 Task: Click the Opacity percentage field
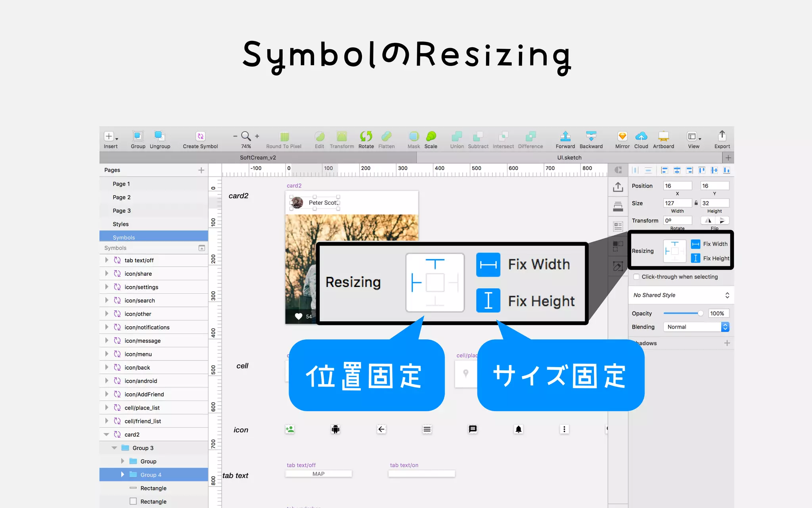[x=718, y=313]
